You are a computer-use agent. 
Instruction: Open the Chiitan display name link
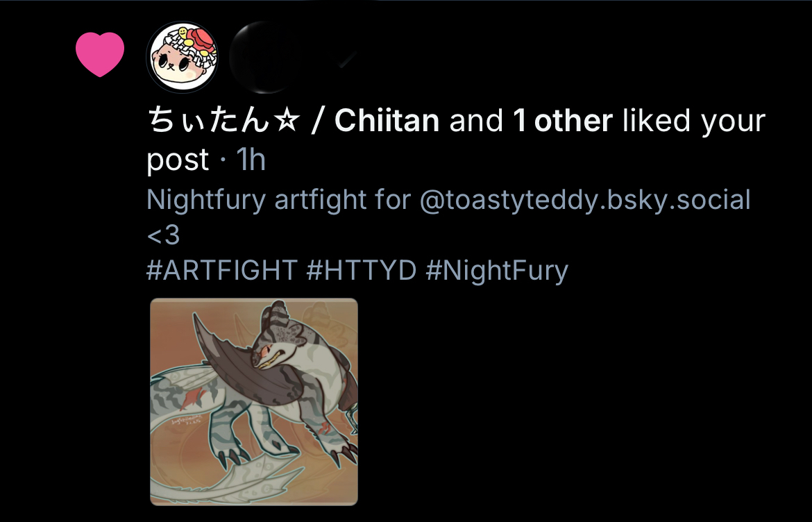(293, 120)
